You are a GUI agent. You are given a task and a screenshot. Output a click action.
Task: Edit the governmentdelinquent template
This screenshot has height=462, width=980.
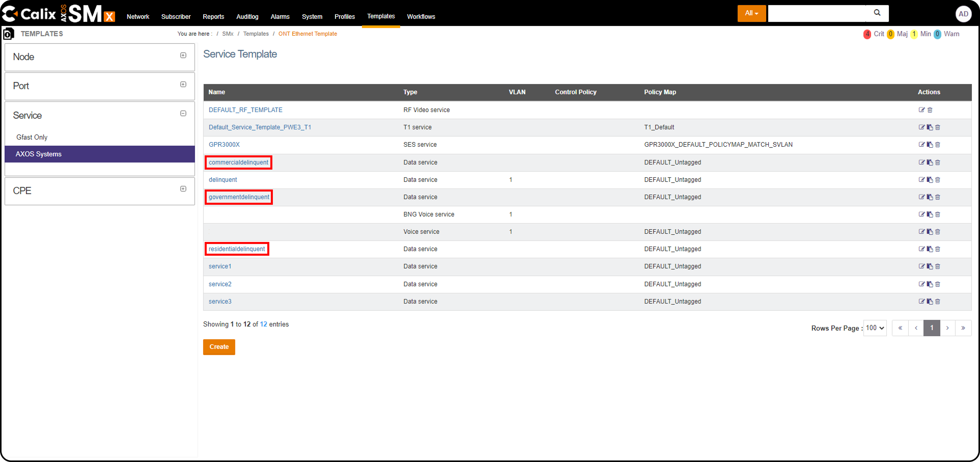click(921, 197)
